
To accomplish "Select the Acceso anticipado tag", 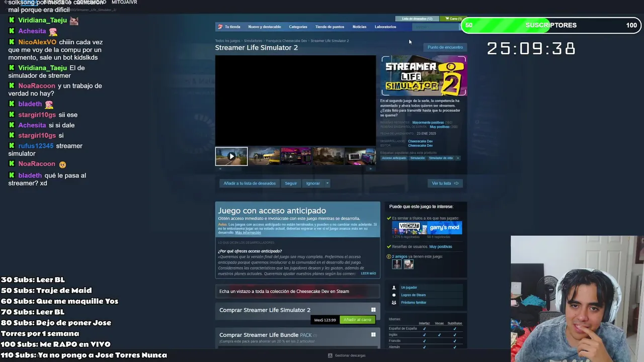I will point(394,158).
